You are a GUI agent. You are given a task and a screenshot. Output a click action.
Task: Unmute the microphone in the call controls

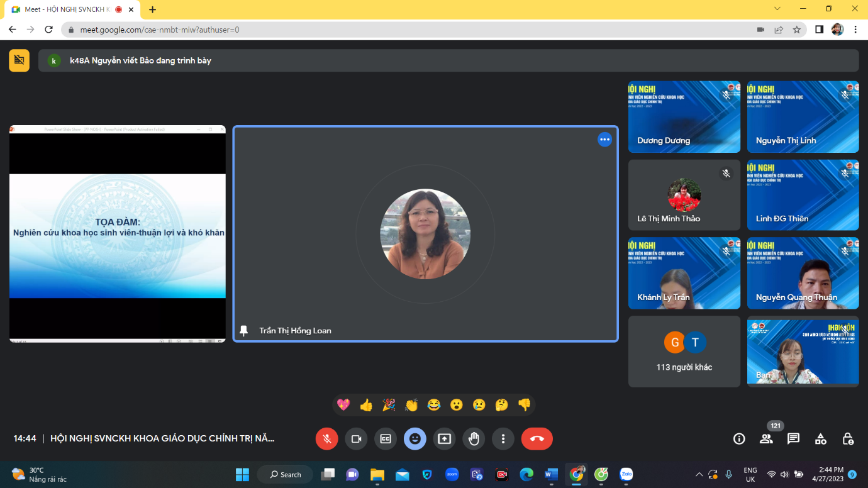[326, 439]
